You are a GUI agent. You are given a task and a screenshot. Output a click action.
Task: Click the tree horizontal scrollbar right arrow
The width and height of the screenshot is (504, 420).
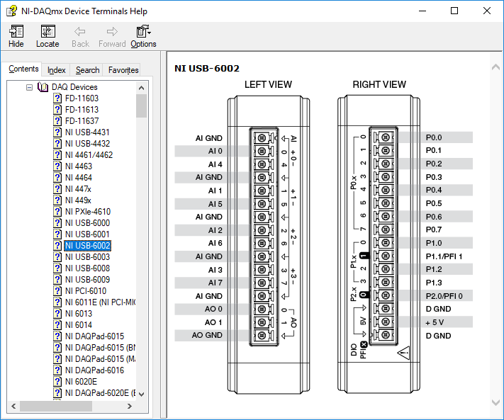coord(130,407)
